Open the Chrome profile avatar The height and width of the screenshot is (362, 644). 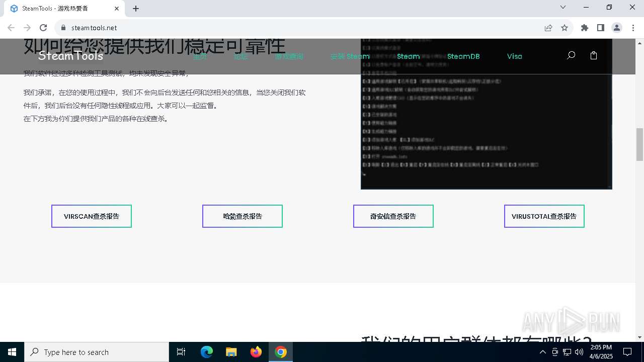pyautogui.click(x=617, y=28)
